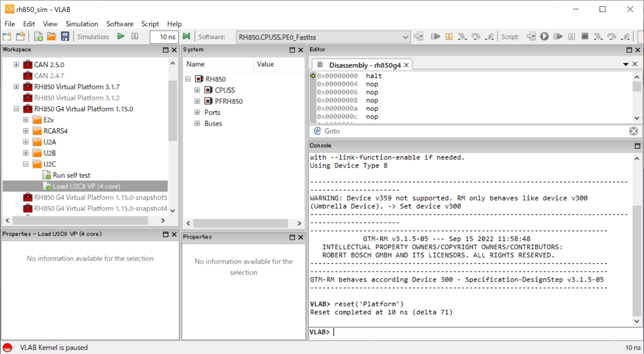The height and width of the screenshot is (354, 644).
Task: Expand the E2x folder
Action: tap(25, 120)
